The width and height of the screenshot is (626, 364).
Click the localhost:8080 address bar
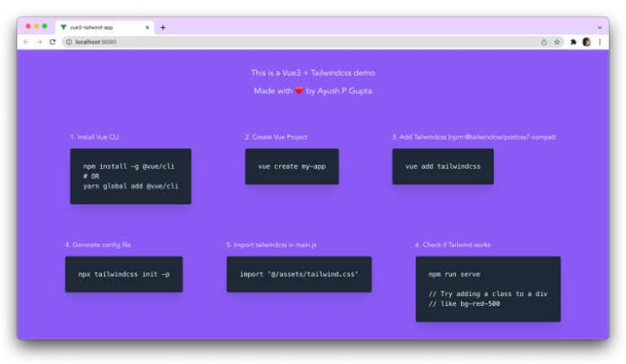click(294, 41)
